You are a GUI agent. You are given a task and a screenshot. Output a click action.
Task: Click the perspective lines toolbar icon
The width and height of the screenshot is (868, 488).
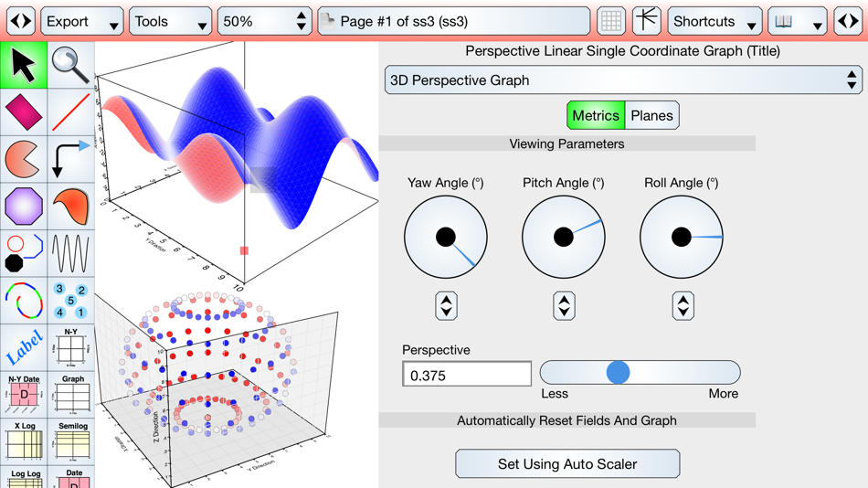(647, 22)
